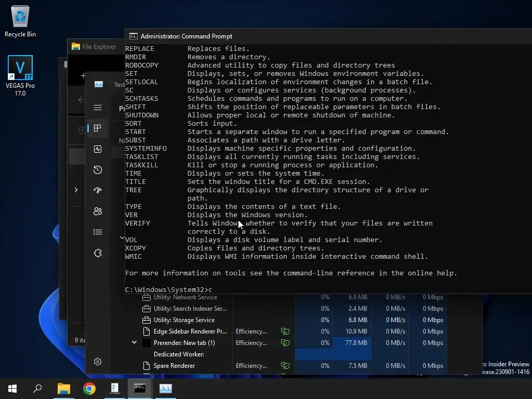Select the Edge Sidebar Renderer process row

click(x=295, y=331)
